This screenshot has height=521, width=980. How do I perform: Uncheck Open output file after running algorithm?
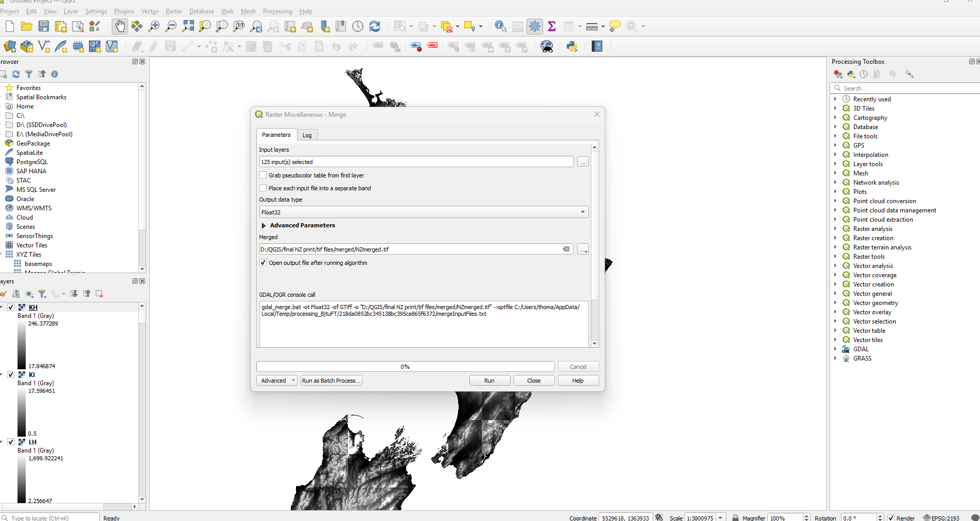263,263
